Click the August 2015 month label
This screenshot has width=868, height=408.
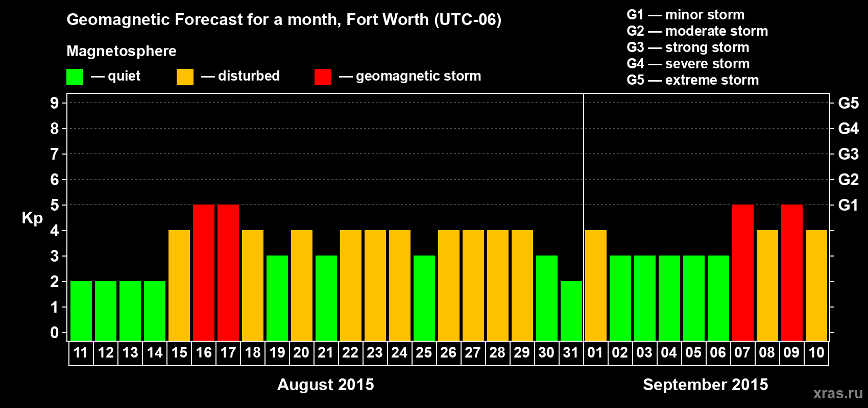point(326,385)
